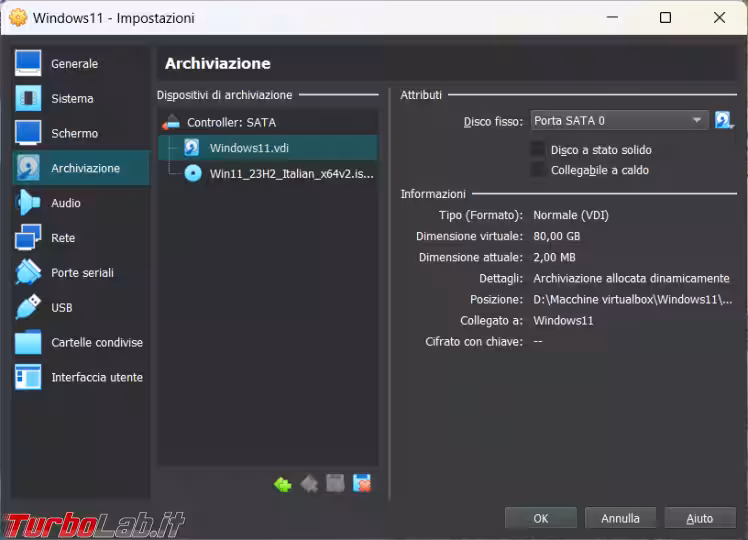
Task: Select the Win11_23H2_Italian_x64v2 ISO entry
Action: tap(268, 174)
